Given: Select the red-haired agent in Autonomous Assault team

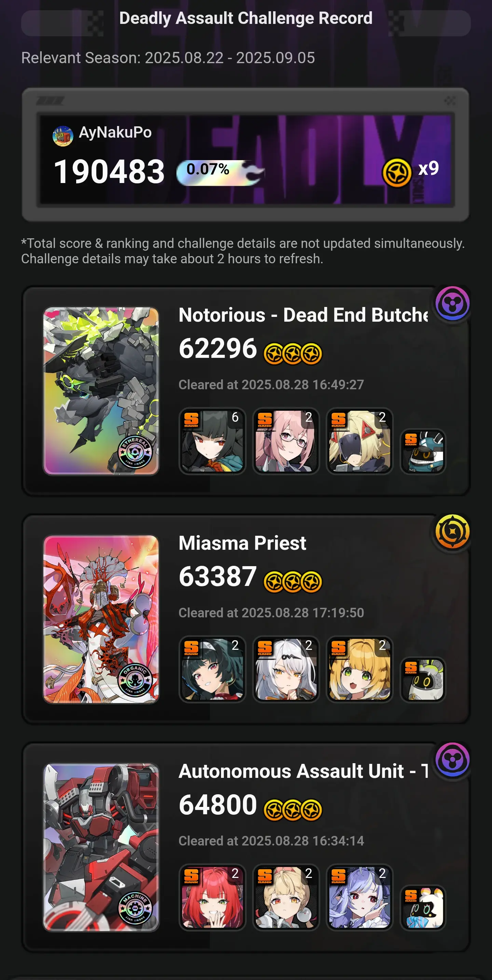Looking at the screenshot, I should click(213, 897).
